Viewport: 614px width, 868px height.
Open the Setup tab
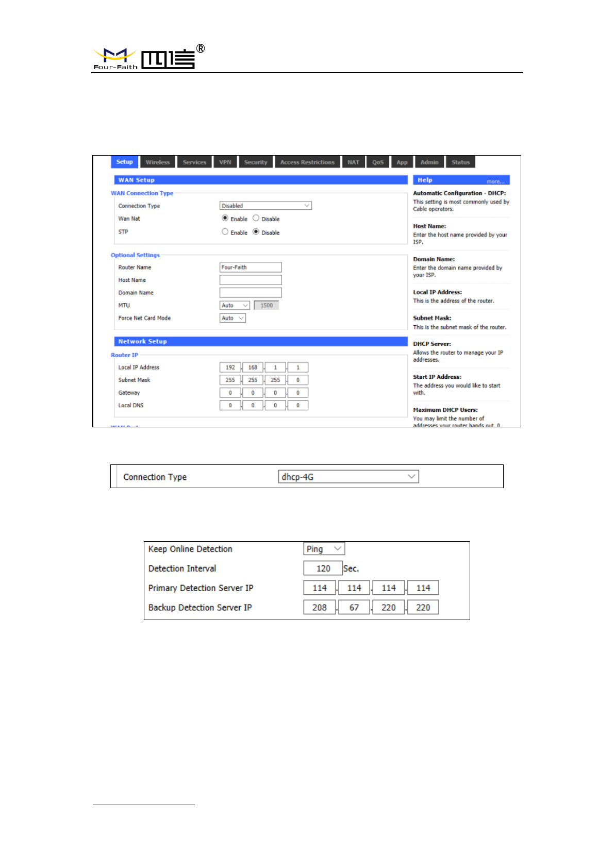(x=124, y=162)
